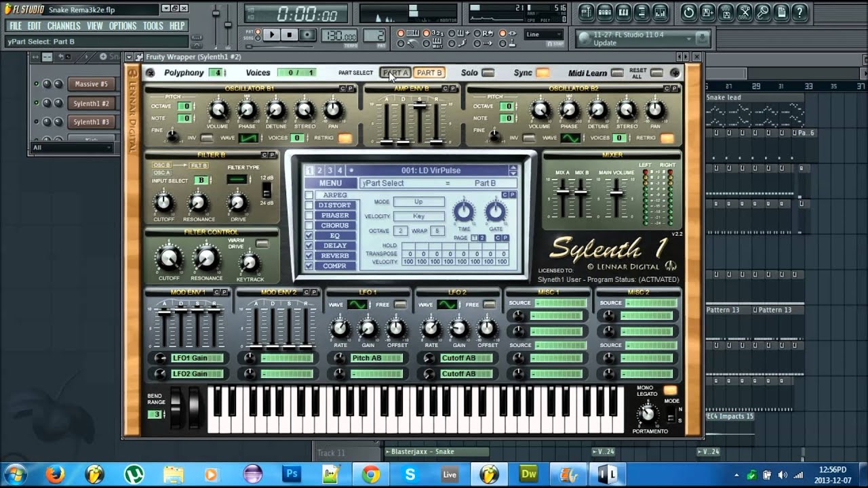868x488 pixels.
Task: Enable the PHASER effect checkbox
Action: point(309,216)
